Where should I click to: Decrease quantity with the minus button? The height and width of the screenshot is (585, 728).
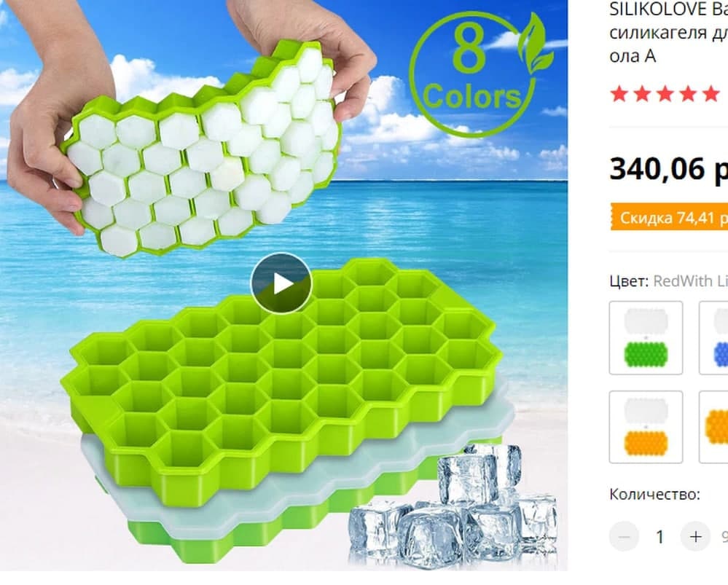coord(624,537)
